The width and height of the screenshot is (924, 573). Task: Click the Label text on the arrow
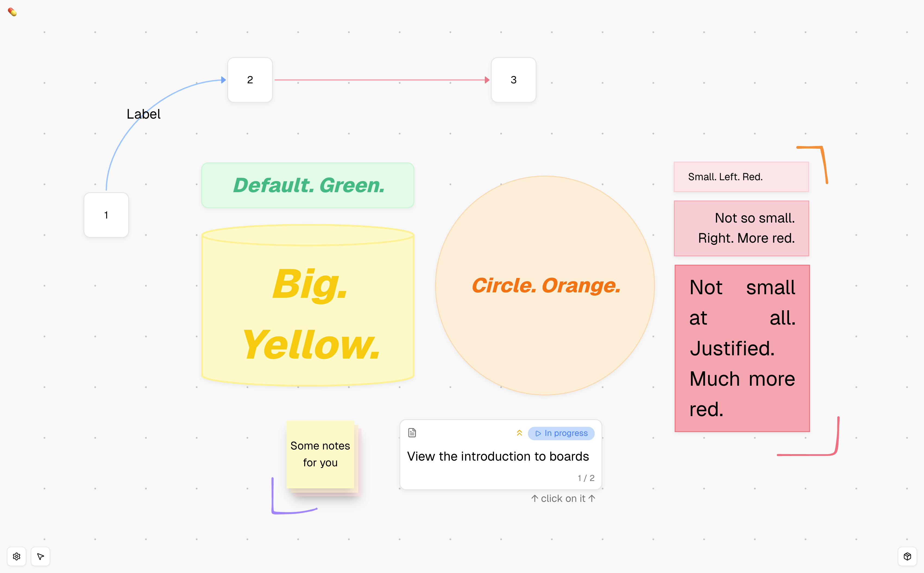[143, 114]
